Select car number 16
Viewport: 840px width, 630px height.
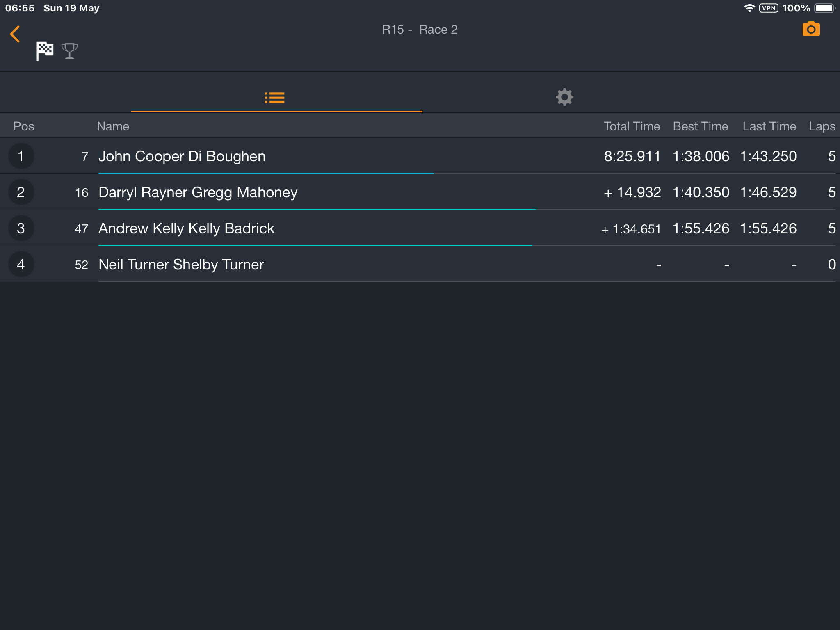click(x=82, y=193)
